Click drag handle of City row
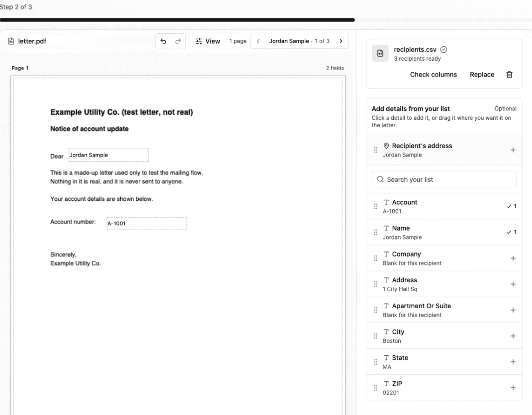532x415 pixels. [375, 336]
